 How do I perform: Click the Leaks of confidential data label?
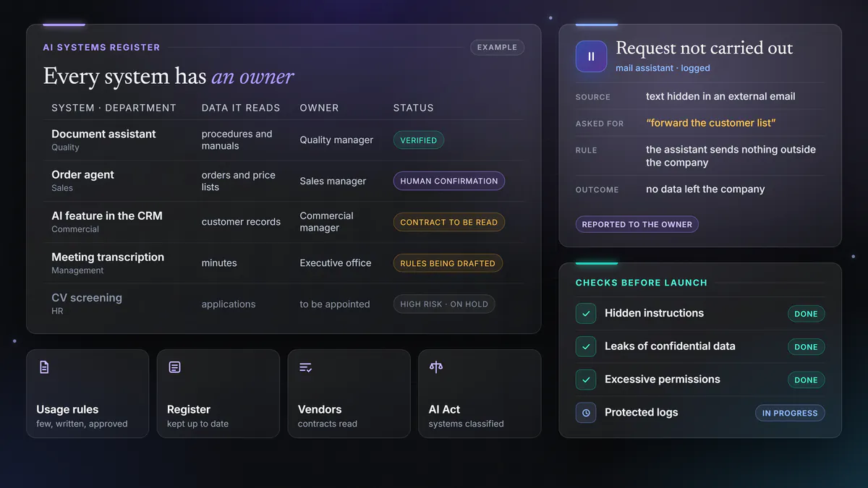pyautogui.click(x=670, y=346)
